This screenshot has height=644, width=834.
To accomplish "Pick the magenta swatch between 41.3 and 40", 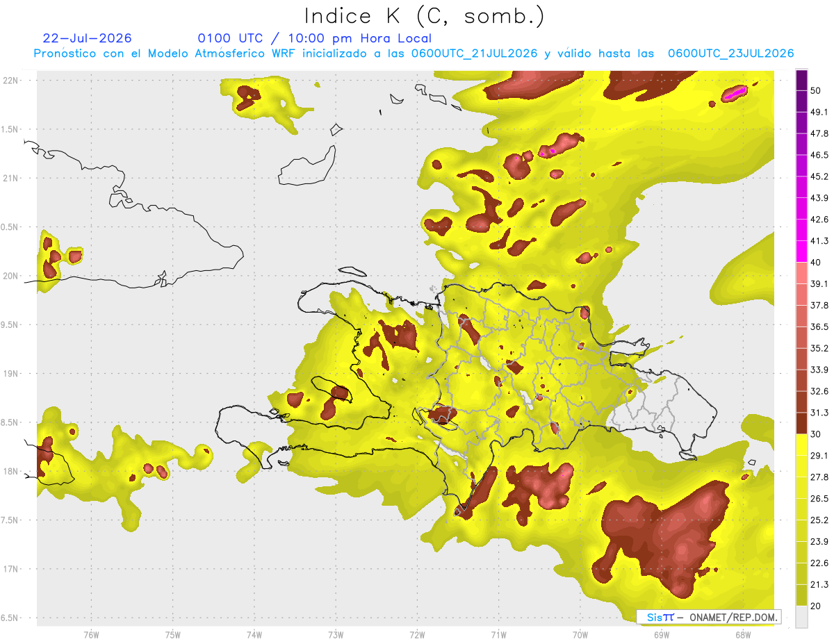I will point(801,251).
